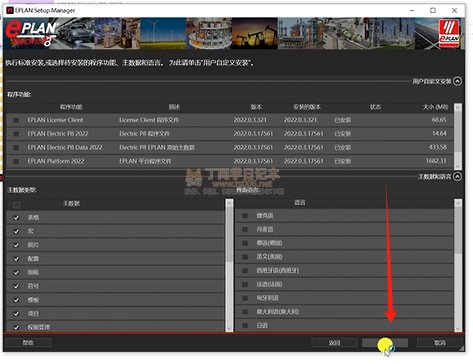Click the EPLAN Setup Manager title bar icon
473x364 pixels.
click(10, 10)
